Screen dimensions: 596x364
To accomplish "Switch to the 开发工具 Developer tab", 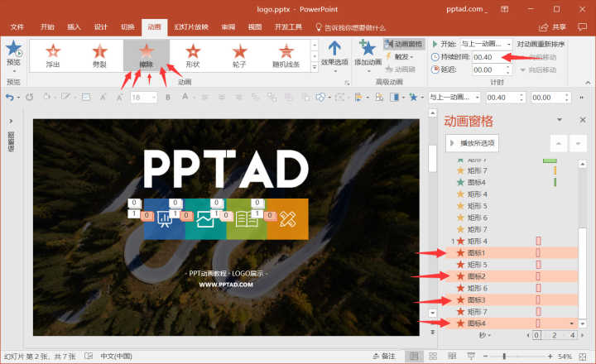I will tap(289, 27).
